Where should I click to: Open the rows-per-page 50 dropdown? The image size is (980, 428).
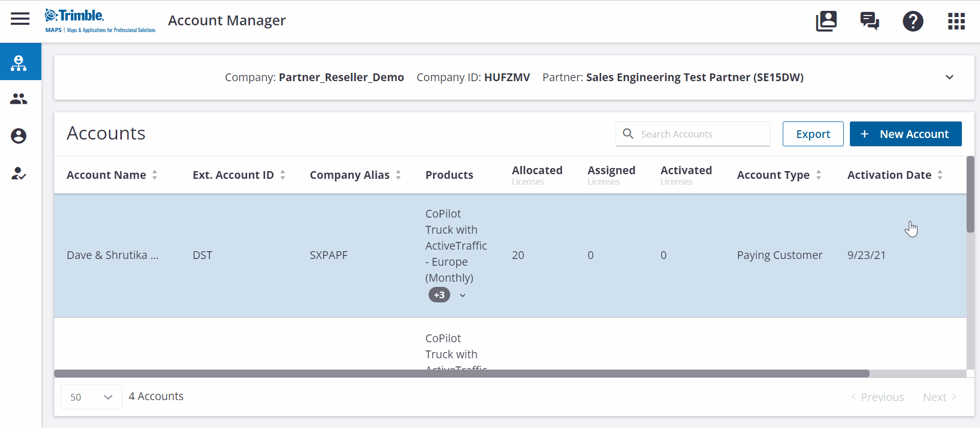(91, 397)
